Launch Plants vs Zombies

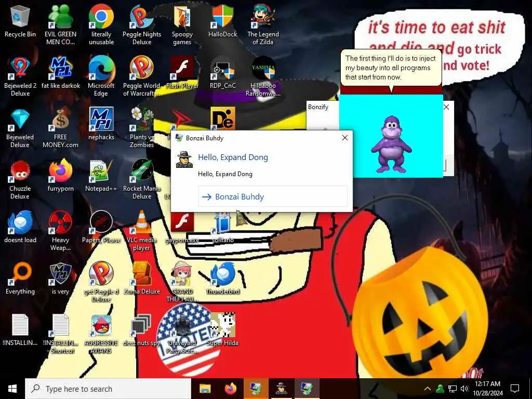click(x=142, y=128)
